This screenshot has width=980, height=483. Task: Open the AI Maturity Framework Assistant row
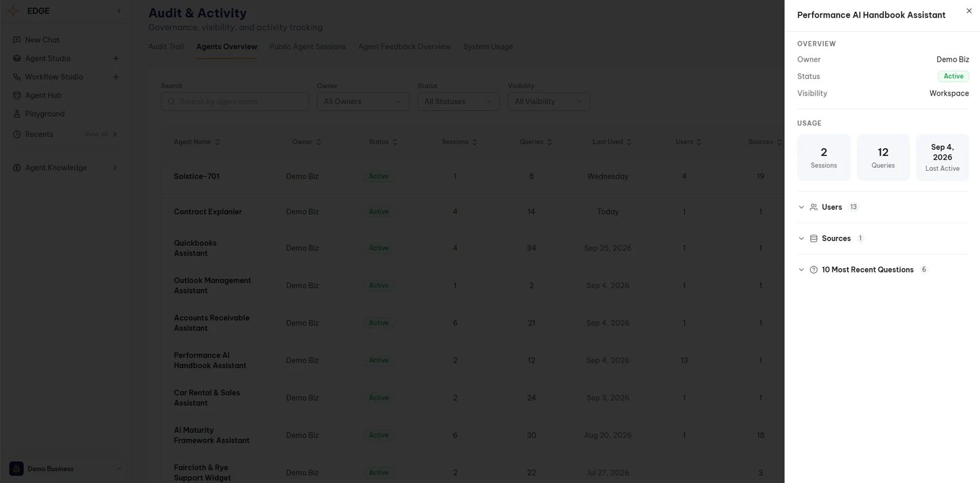click(472, 435)
